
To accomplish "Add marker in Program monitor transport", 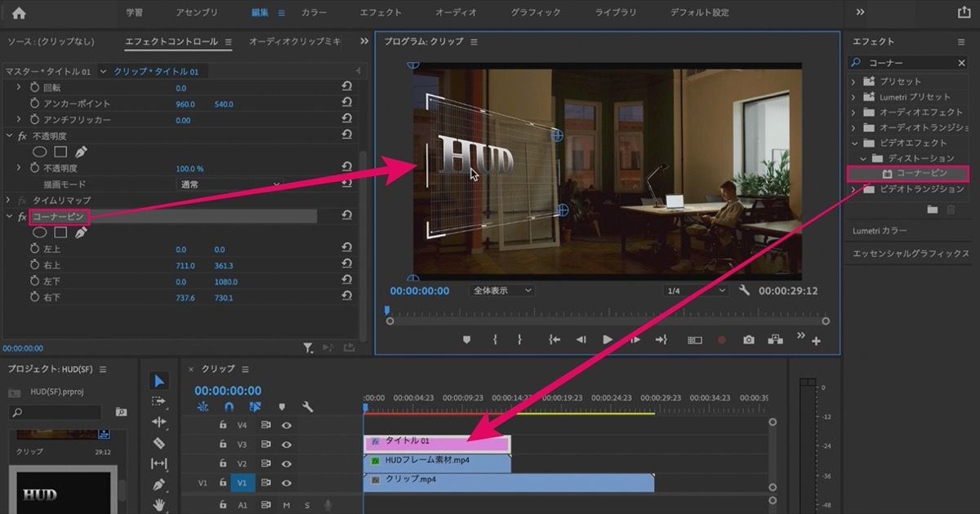I will [x=467, y=340].
